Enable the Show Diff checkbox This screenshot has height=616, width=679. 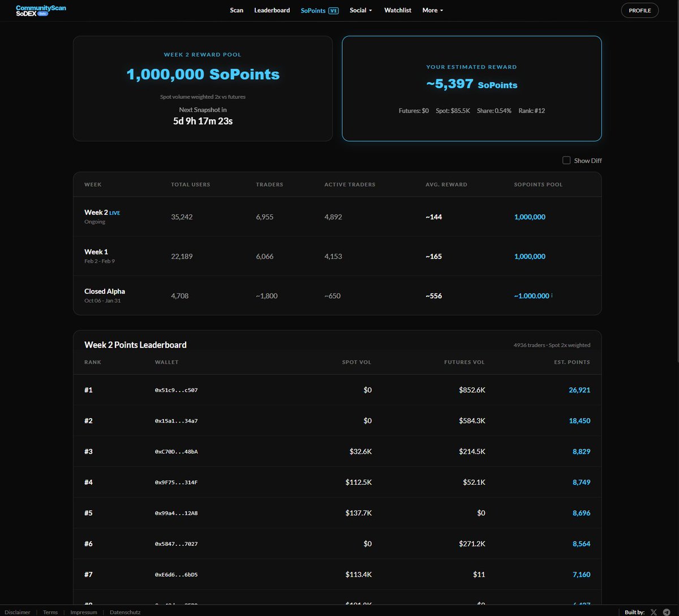(566, 160)
